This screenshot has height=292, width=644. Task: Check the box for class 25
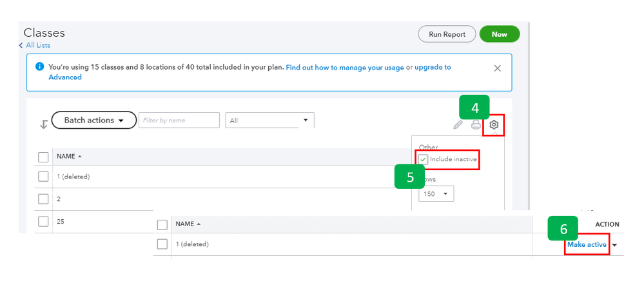[43, 222]
